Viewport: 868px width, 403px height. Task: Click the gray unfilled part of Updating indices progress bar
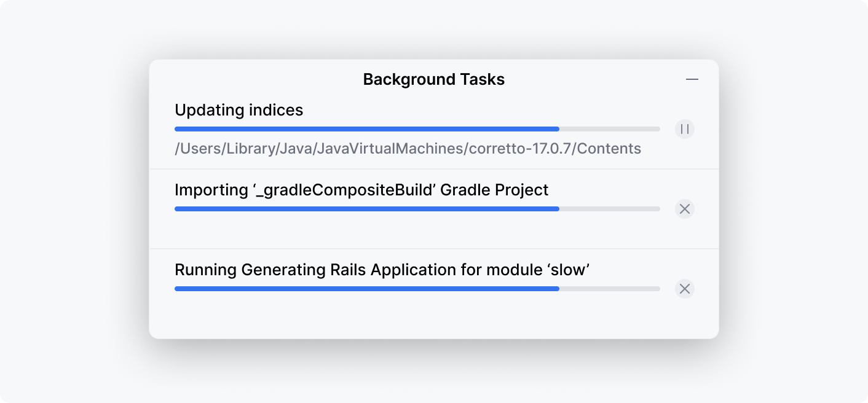point(610,129)
